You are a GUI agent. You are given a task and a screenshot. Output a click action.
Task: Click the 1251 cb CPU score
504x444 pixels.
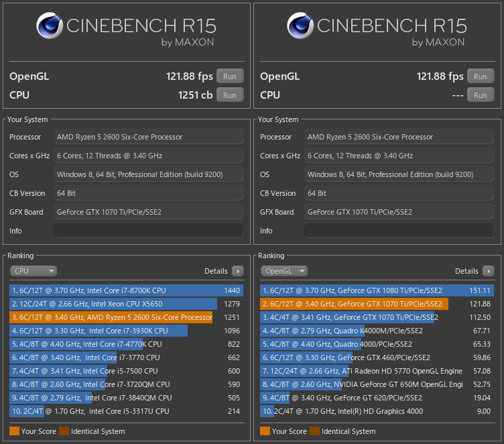click(196, 95)
